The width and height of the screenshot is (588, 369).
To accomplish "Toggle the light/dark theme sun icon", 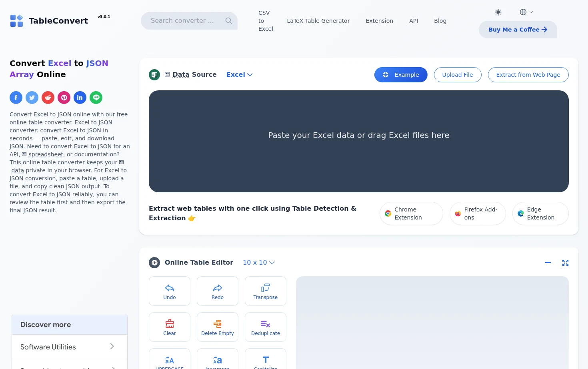I will click(x=498, y=12).
